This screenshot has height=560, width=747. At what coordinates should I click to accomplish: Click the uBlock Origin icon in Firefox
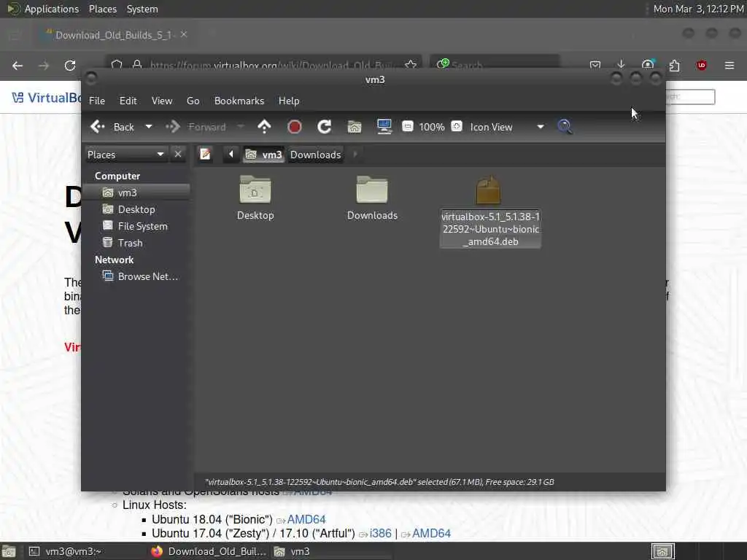pos(701,65)
